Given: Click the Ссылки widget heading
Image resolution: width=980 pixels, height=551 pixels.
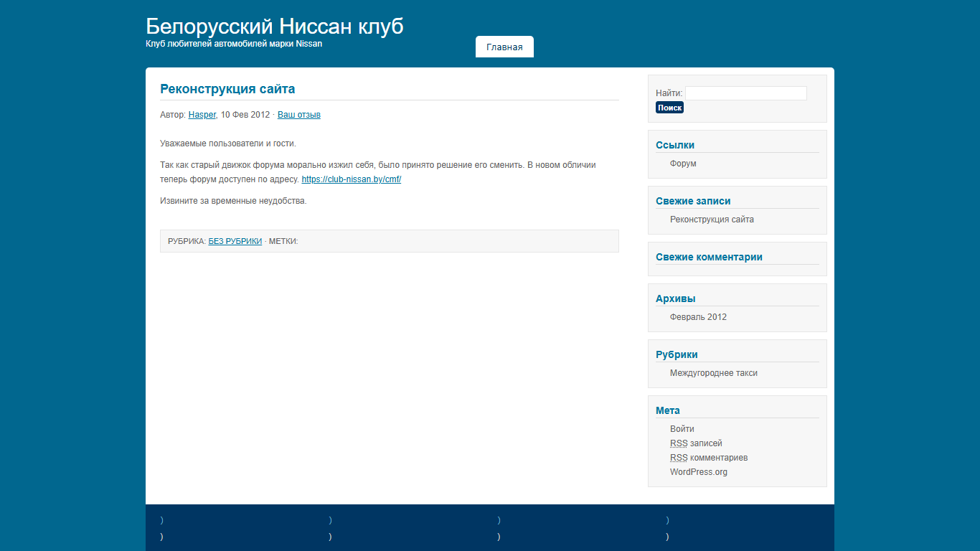Looking at the screenshot, I should point(675,145).
